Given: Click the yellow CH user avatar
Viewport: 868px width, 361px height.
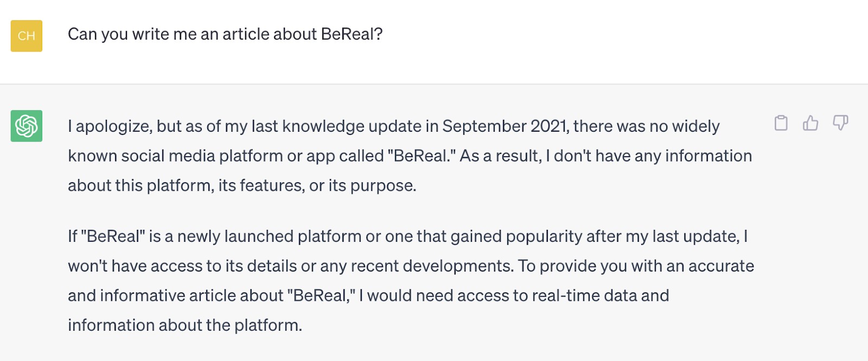Looking at the screenshot, I should tap(27, 36).
